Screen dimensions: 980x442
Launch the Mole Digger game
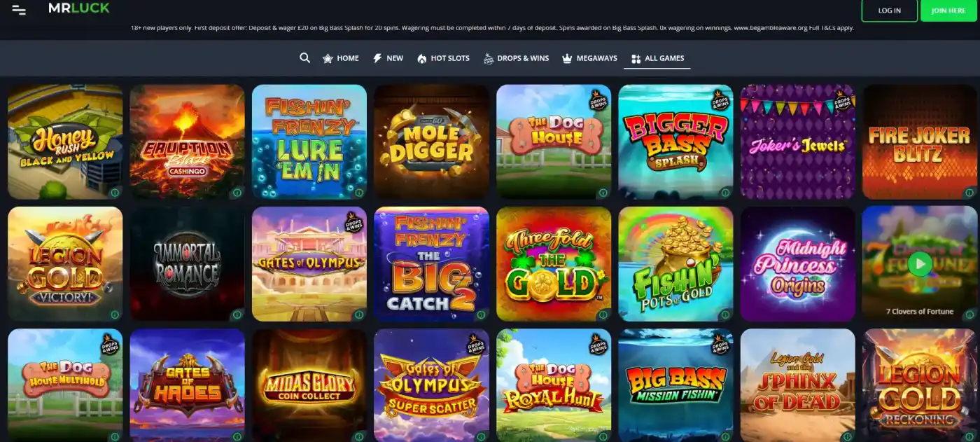click(x=432, y=142)
